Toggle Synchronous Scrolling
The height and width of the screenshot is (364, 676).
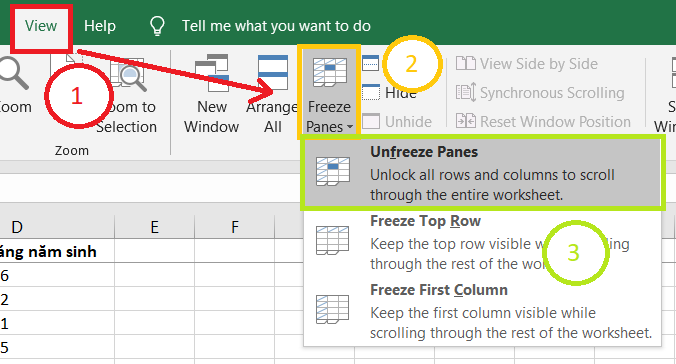(x=540, y=93)
